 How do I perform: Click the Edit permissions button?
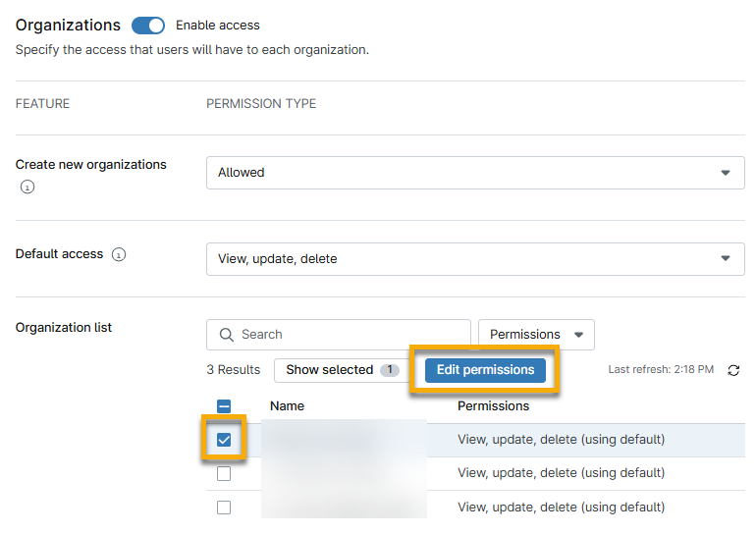pyautogui.click(x=485, y=370)
